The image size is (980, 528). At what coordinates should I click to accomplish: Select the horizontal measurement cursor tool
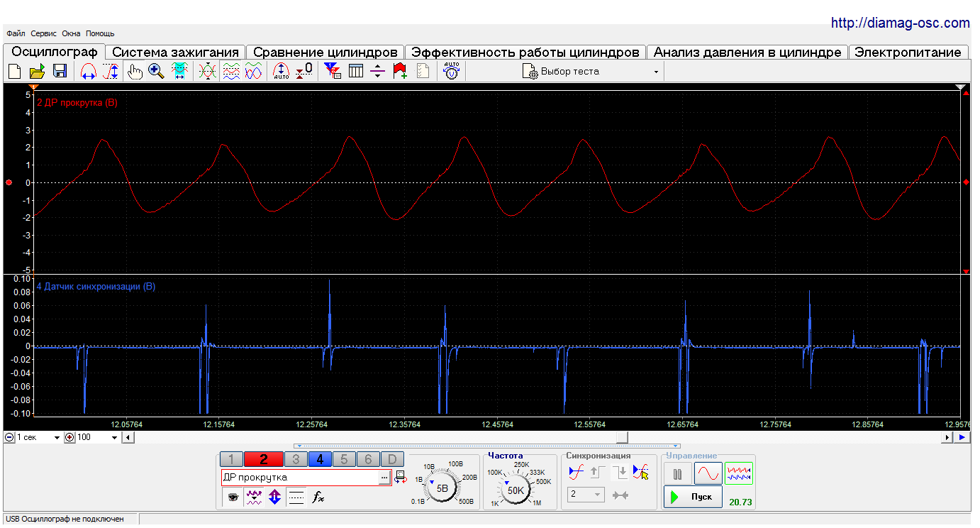click(x=89, y=71)
